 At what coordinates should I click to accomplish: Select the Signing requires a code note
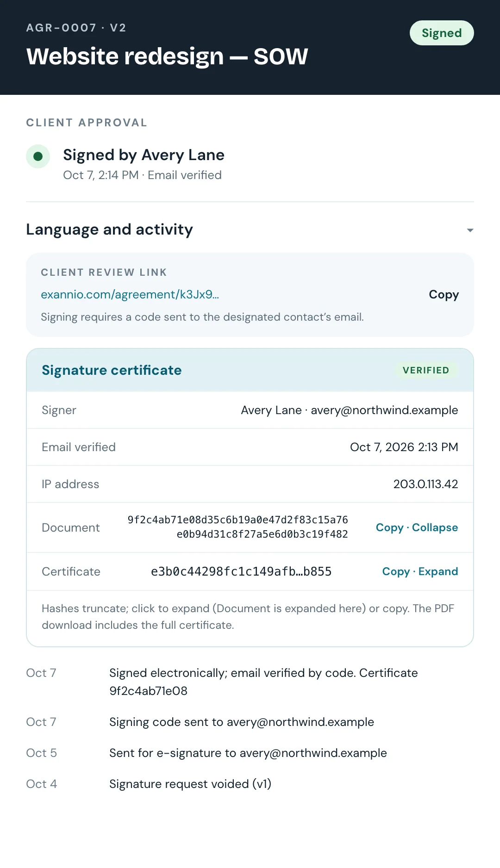coord(202,317)
